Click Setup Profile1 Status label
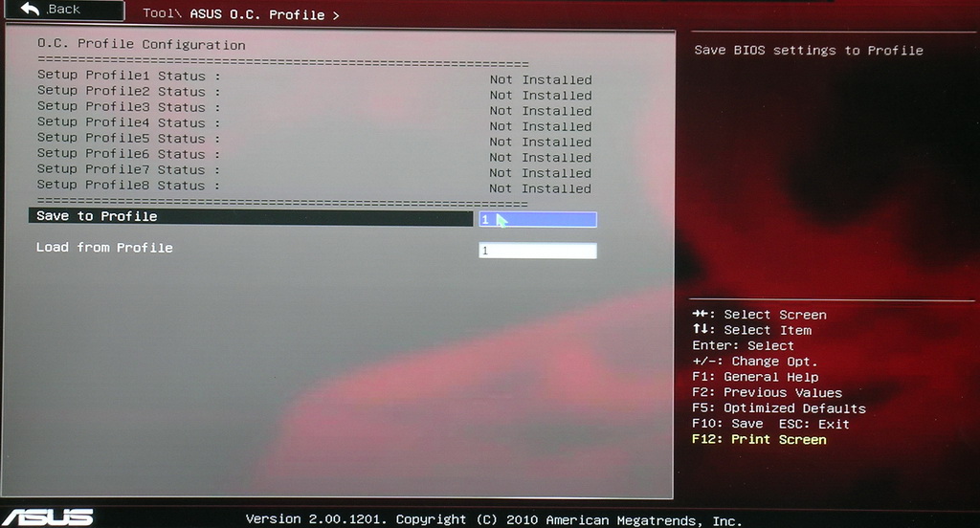This screenshot has width=980, height=528. pos(129,76)
